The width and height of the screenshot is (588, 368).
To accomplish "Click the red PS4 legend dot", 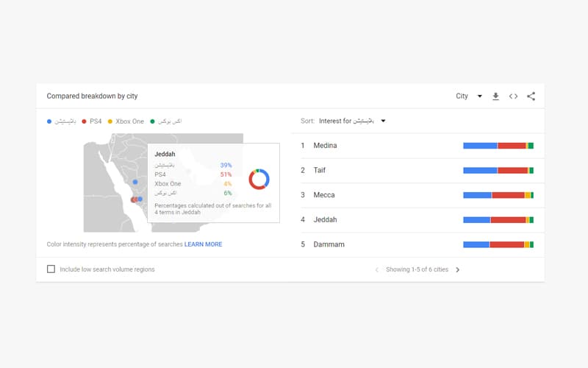I will [85, 121].
